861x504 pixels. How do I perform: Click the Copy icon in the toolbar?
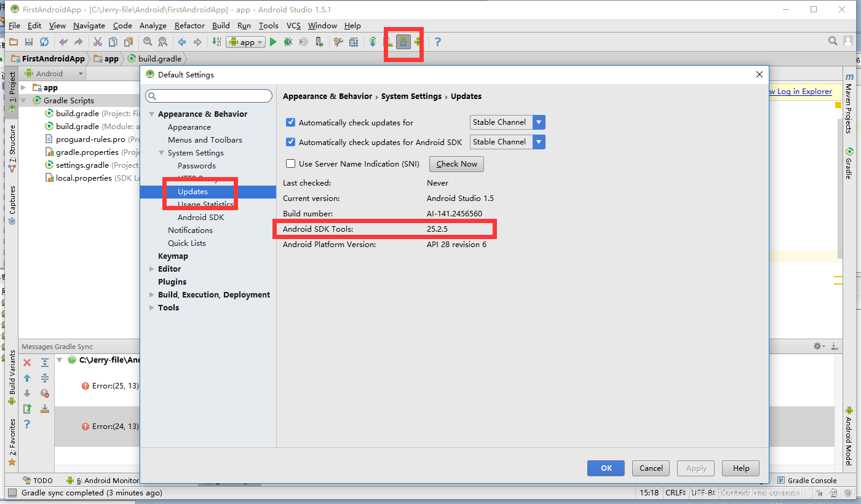[x=113, y=42]
